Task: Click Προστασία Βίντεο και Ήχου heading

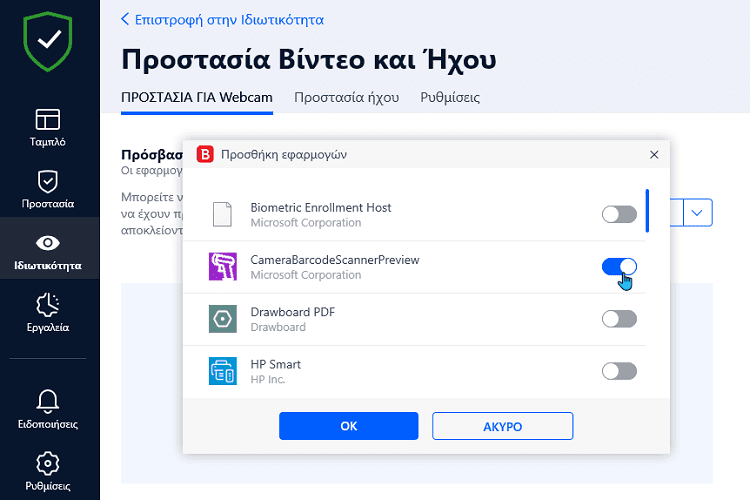Action: (309, 60)
